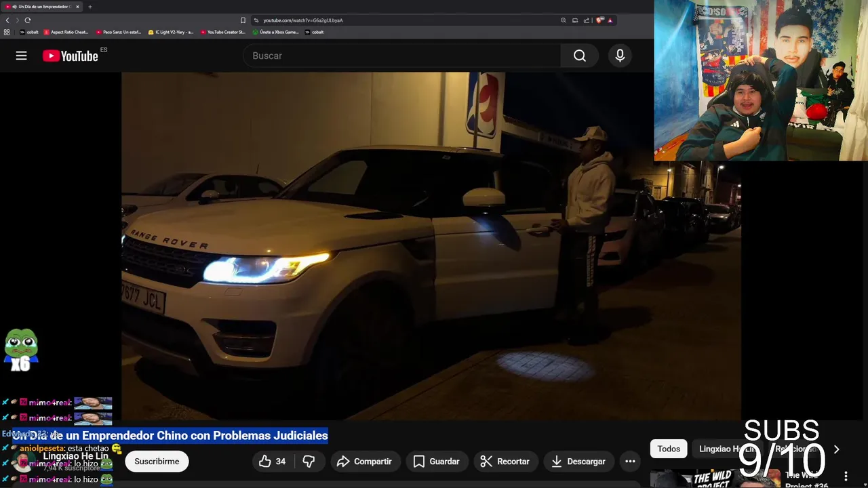Open the first cobalt bookmark
Screen dimensions: 868x488
pyautogui.click(x=29, y=32)
